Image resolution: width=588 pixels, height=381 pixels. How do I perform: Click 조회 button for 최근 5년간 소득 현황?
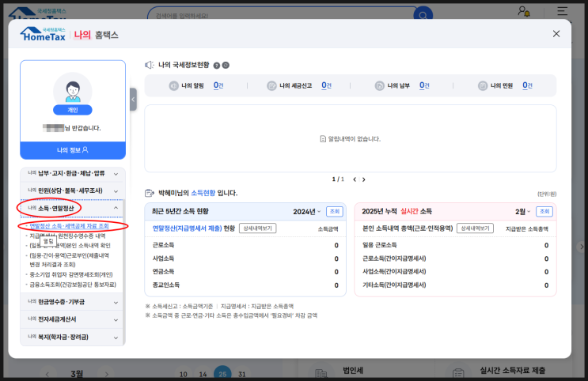tap(335, 211)
